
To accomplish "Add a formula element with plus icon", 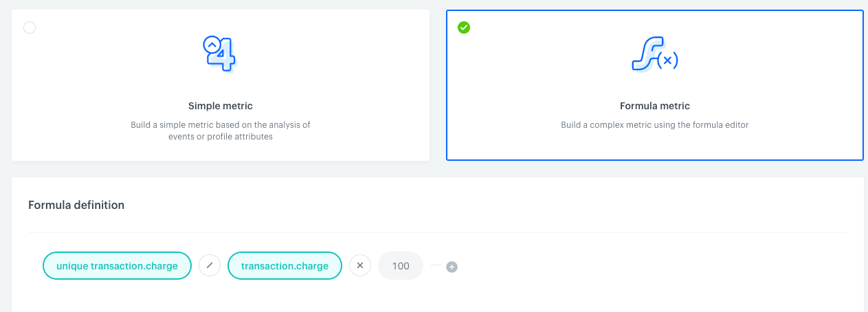I will (x=452, y=267).
